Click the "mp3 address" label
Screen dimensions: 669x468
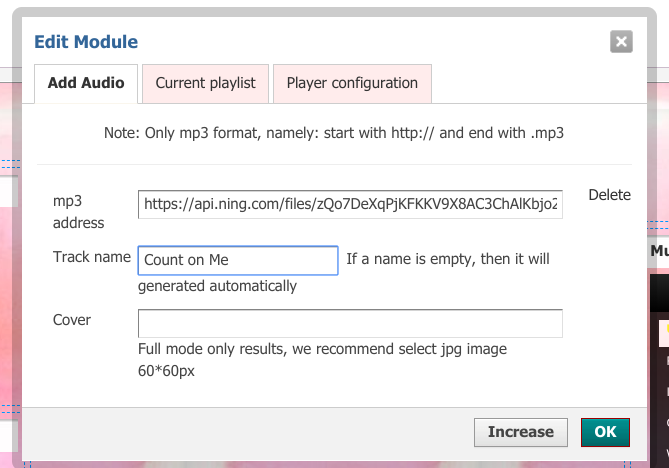pyautogui.click(x=78, y=211)
